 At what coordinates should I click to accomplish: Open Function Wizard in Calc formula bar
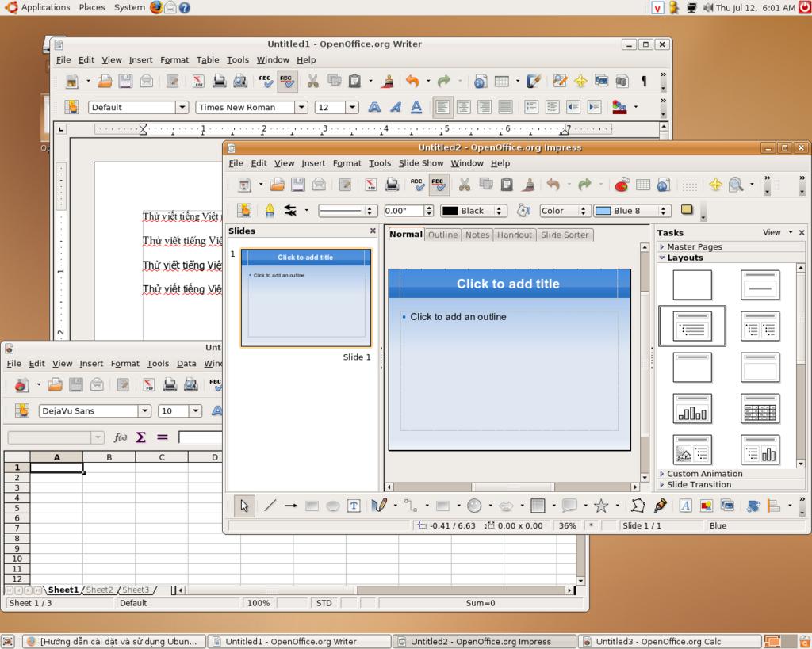click(121, 437)
